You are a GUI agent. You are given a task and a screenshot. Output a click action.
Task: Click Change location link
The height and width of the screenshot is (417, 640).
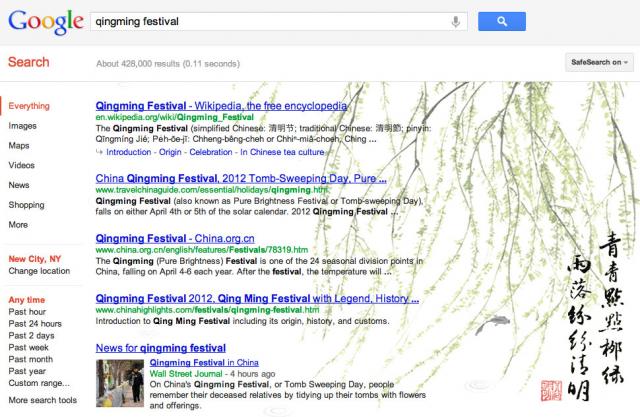click(39, 271)
